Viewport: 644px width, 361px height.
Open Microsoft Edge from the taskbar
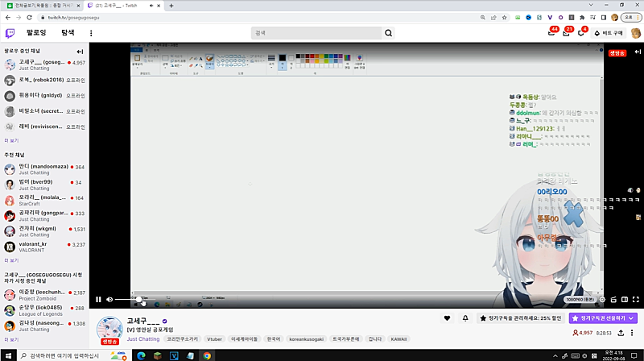(x=141, y=355)
